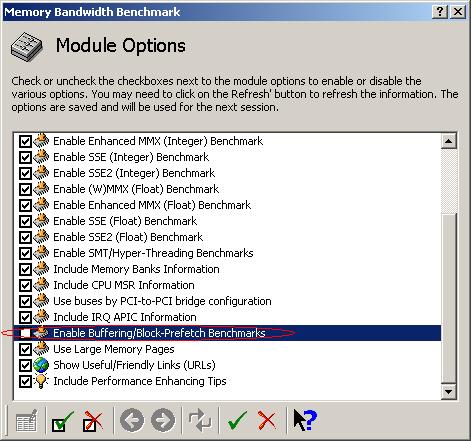Select Show Useful/Friendly Links (URLs) item
This screenshot has height=441, width=471.
coord(134,365)
